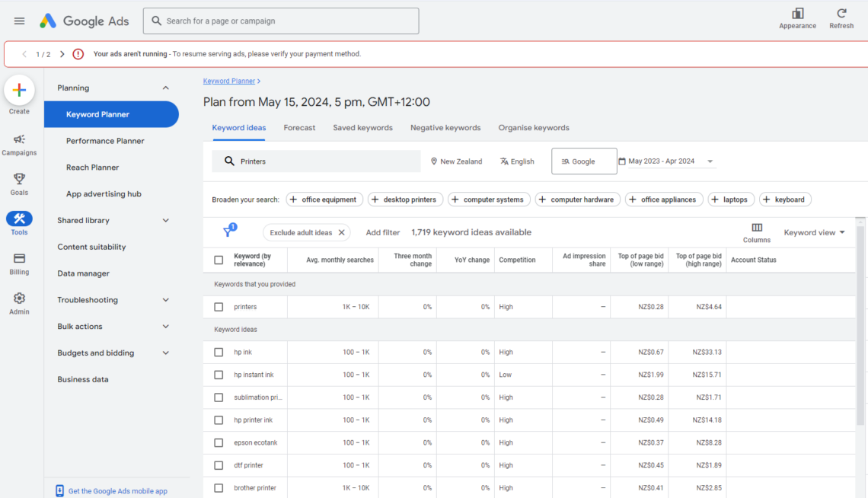
Task: Check the hp ink keyword checkbox
Action: pyautogui.click(x=219, y=352)
